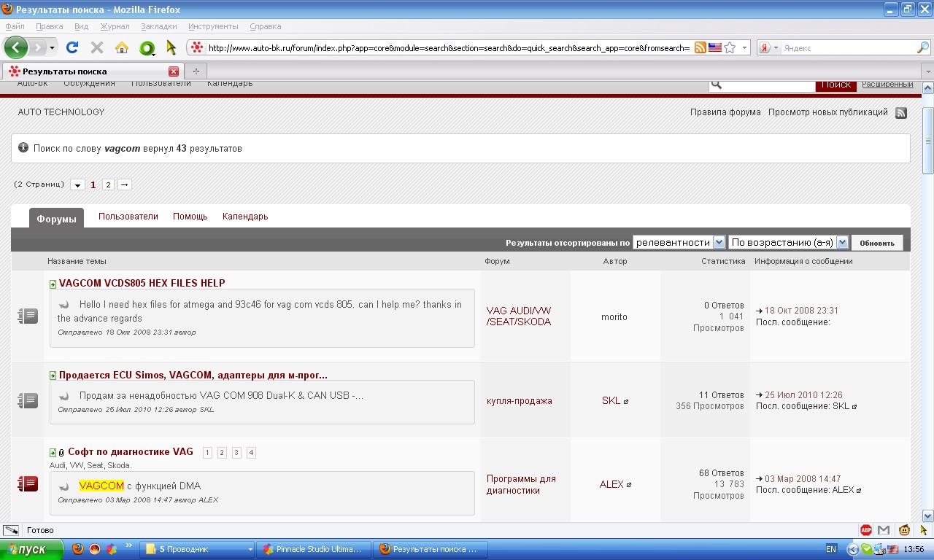Open the Программы для диагностики forum link
Screen dimensions: 934x560
tap(521, 485)
